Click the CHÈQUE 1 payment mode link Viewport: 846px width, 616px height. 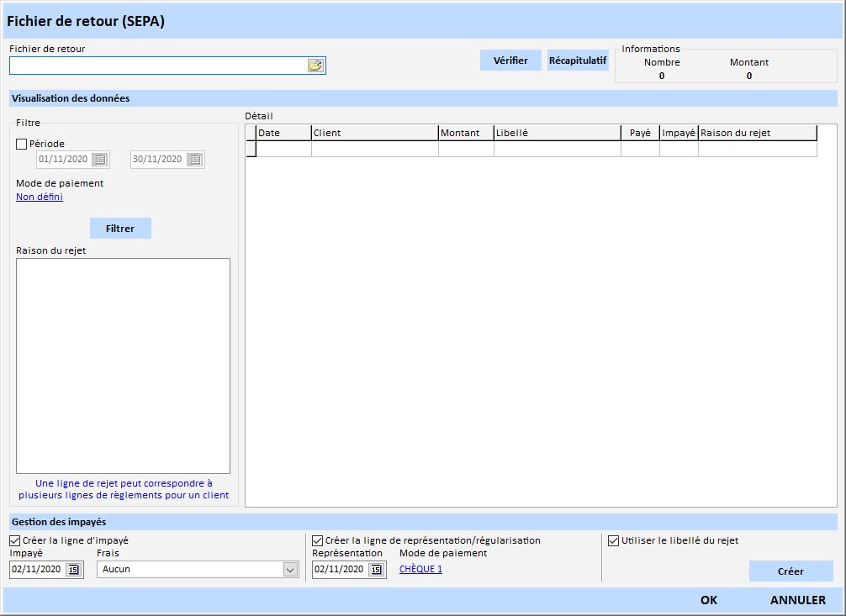pyautogui.click(x=420, y=570)
